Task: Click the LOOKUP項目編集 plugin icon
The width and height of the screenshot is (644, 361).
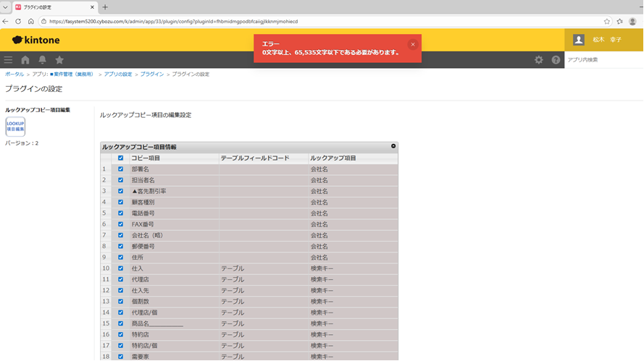Action: coord(15,127)
